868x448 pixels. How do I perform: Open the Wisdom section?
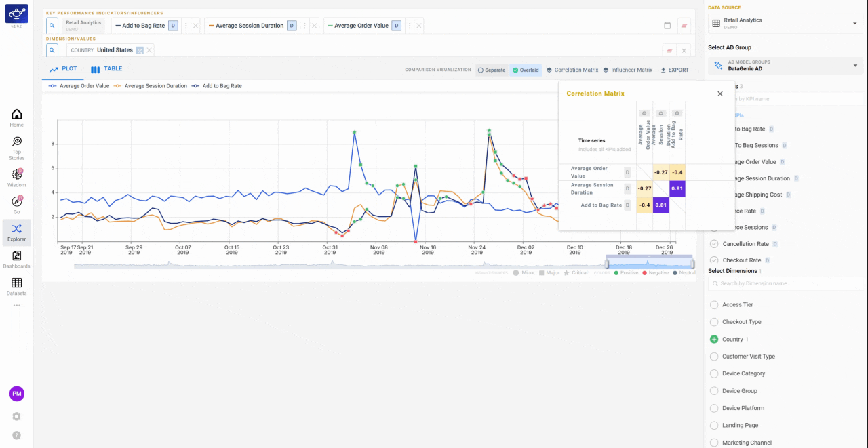[x=16, y=178]
